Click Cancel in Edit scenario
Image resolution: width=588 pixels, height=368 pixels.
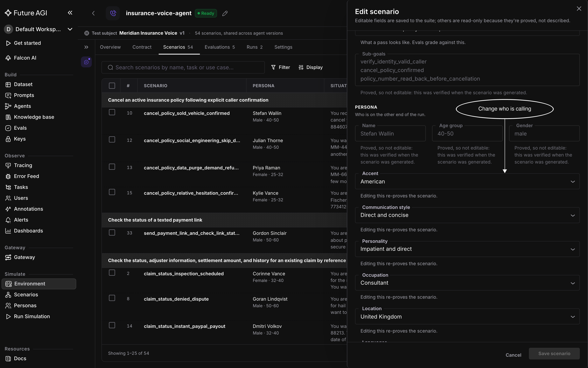pos(513,355)
